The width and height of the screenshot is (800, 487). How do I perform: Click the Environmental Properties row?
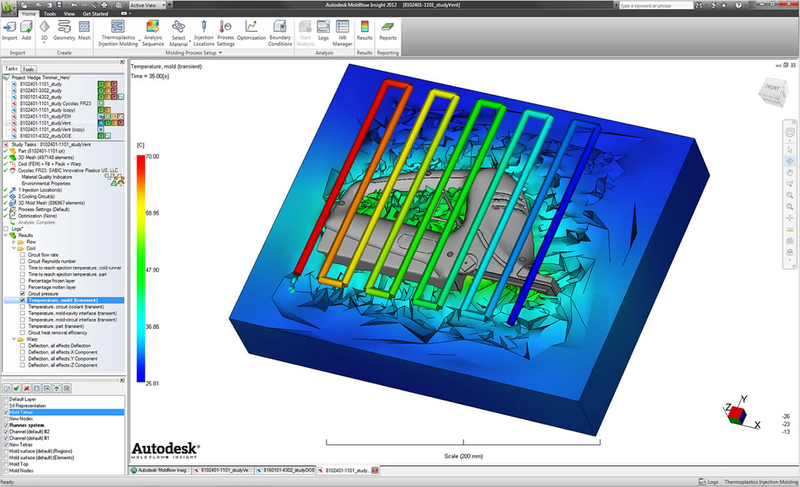coord(46,183)
